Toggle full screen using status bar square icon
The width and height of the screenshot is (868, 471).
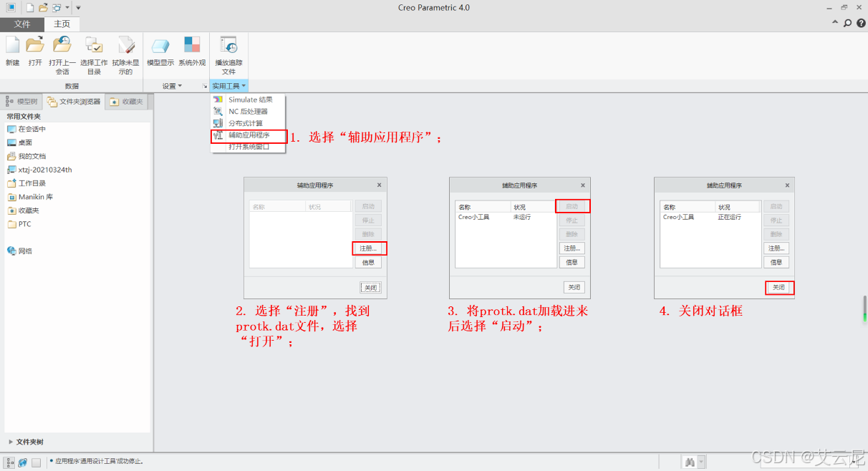click(36, 462)
